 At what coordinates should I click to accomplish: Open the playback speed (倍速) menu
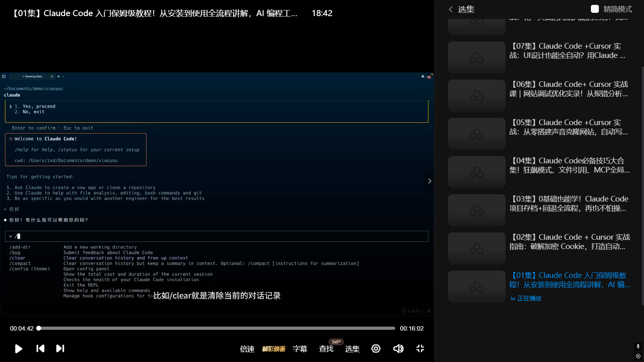click(247, 349)
